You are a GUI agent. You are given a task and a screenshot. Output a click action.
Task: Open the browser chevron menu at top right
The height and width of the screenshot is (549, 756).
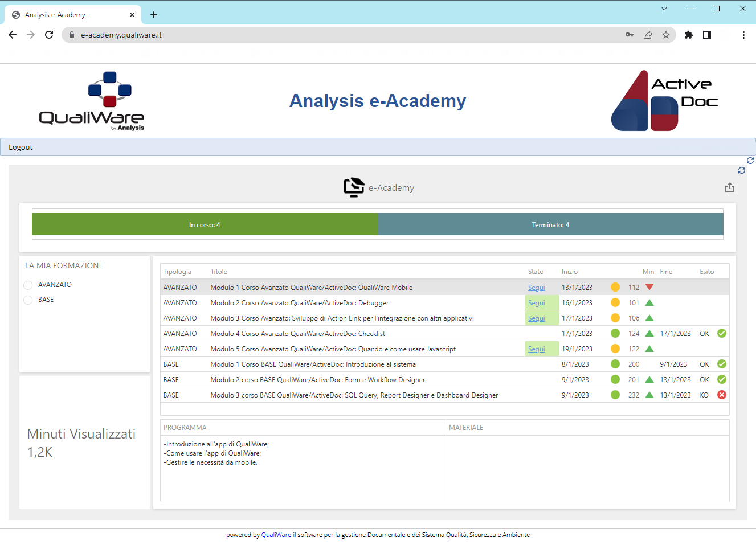[664, 9]
